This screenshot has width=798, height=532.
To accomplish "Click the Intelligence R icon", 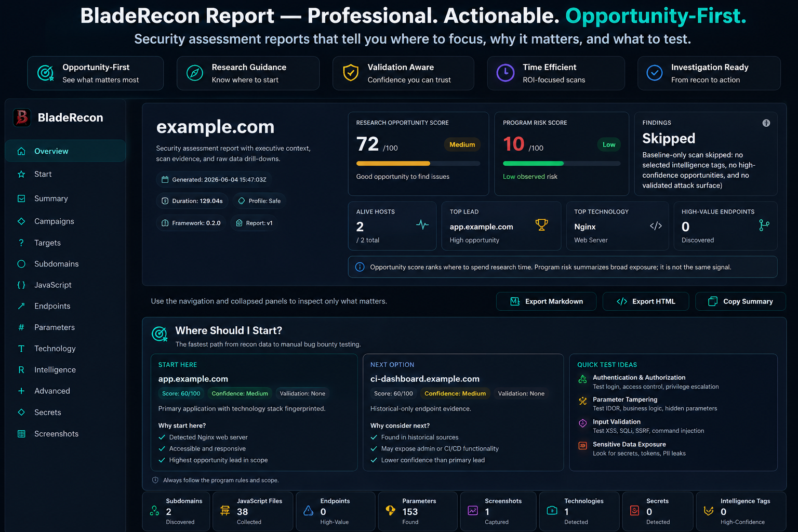I will (21, 370).
